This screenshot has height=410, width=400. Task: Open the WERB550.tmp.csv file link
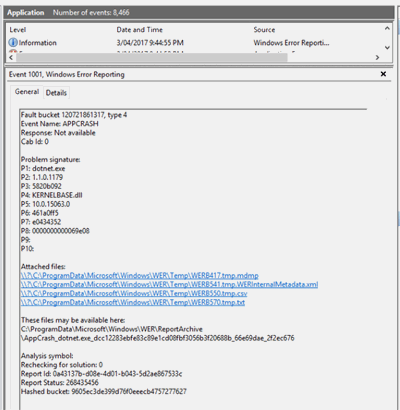tap(134, 294)
